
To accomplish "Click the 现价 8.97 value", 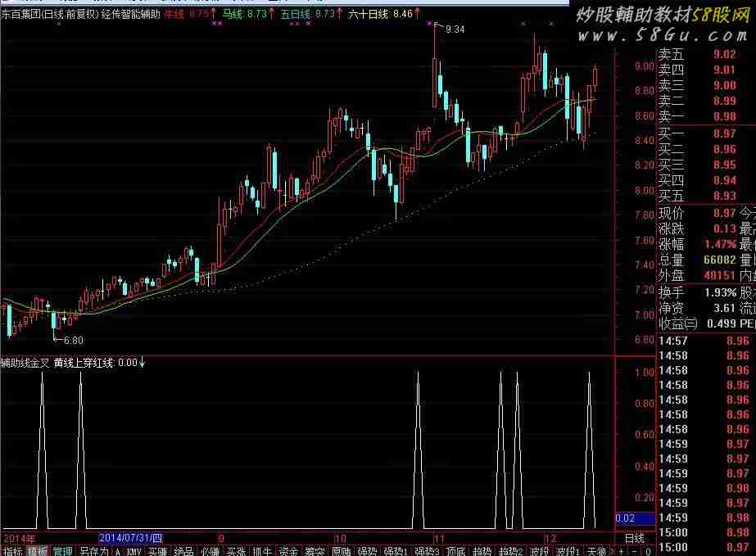I will (725, 213).
